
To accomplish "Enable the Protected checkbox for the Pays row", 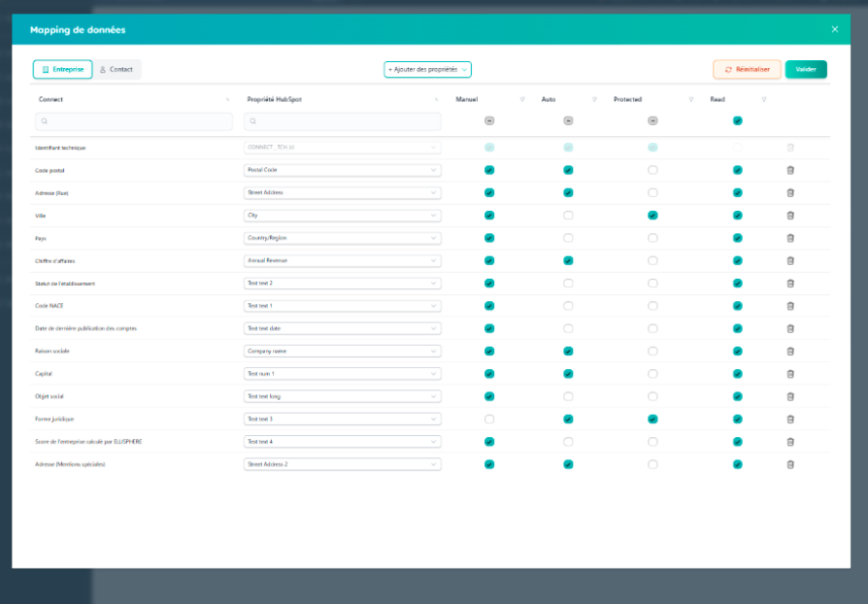I will point(652,238).
